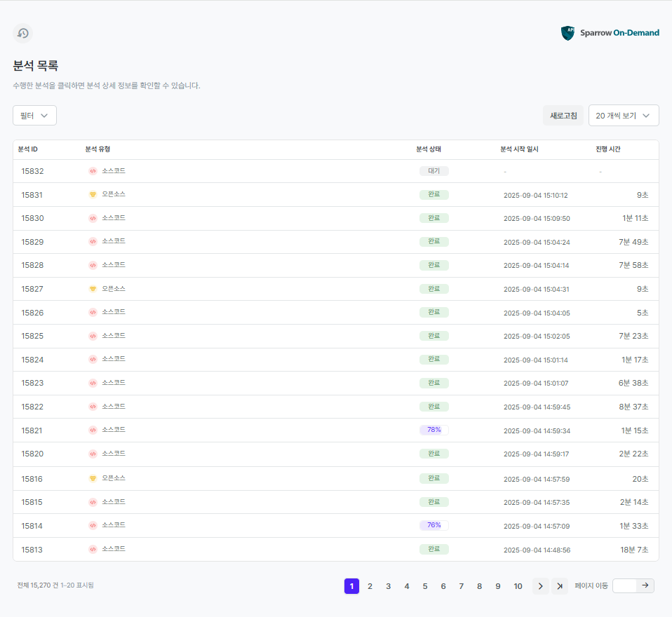Click the 분석 시작 일시 column header

519,149
